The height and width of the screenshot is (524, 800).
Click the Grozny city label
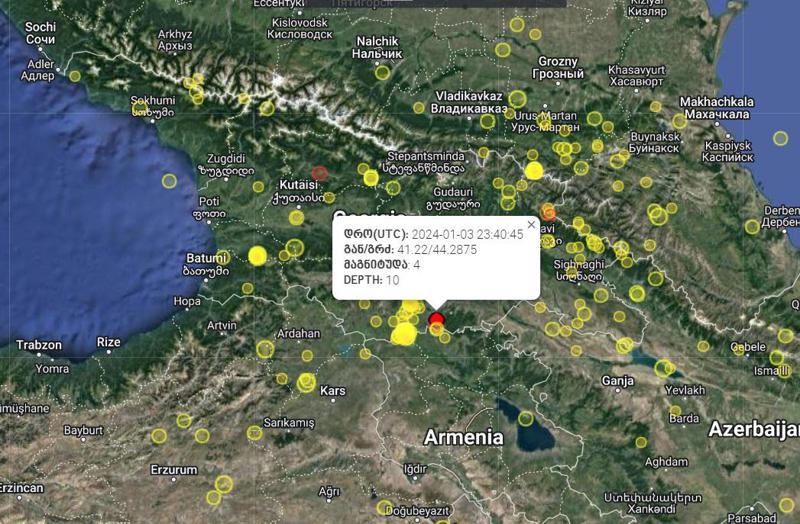(x=558, y=61)
